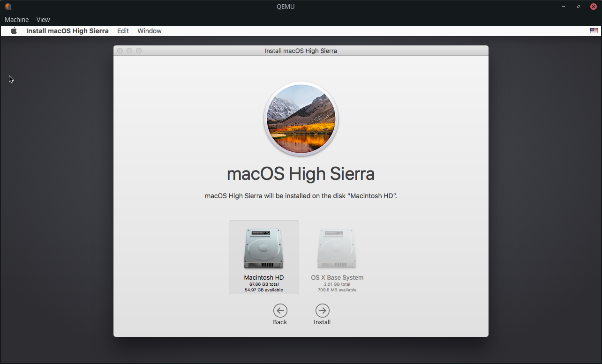Open the Edit menu
Viewport: 602px width, 364px height.
click(123, 31)
